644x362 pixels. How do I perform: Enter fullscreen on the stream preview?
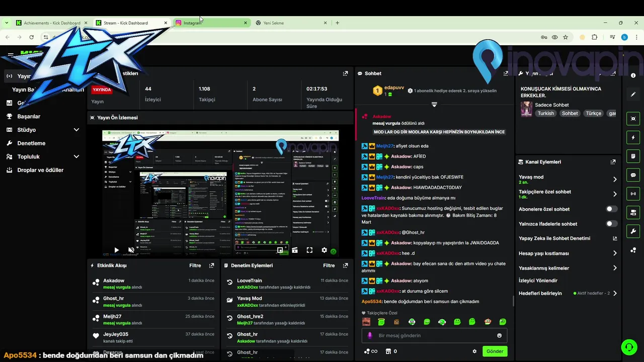pos(309,250)
